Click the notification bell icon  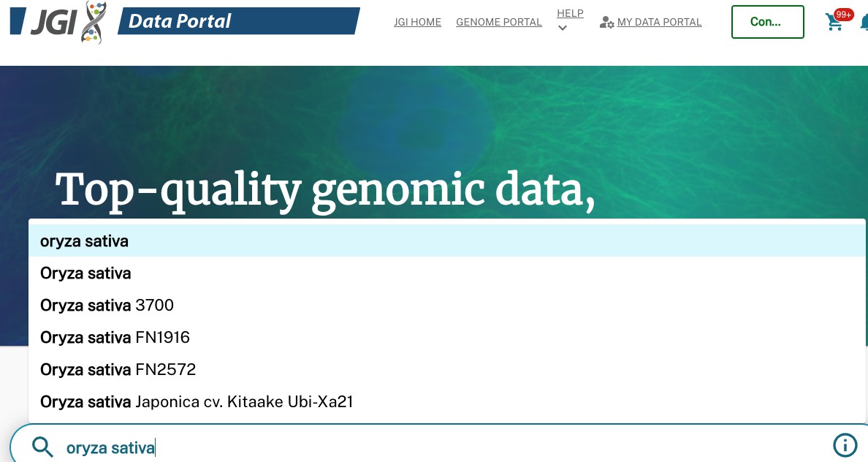864,23
